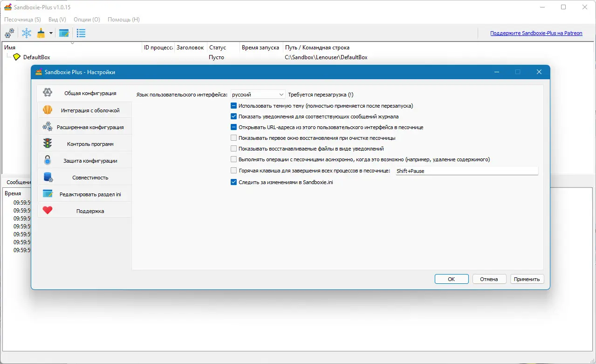This screenshot has height=364, width=596.
Task: Click the database icon for Совместимость
Action: pyautogui.click(x=48, y=177)
